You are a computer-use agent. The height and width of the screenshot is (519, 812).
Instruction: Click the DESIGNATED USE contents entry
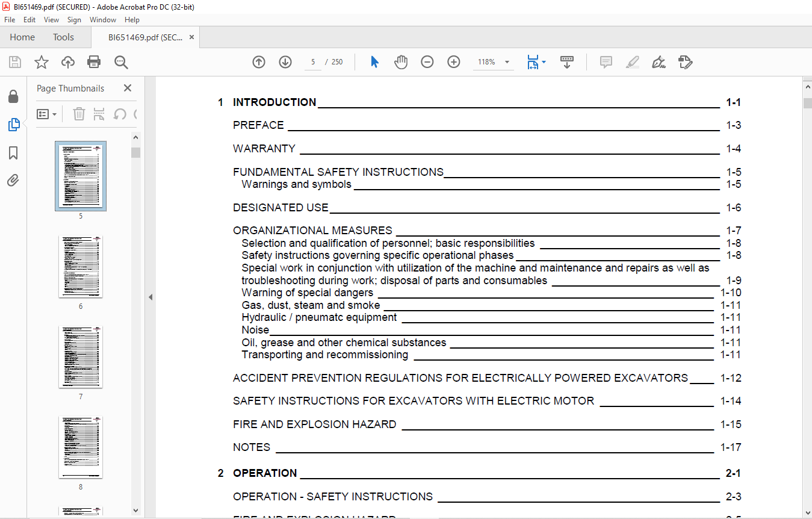coord(280,208)
